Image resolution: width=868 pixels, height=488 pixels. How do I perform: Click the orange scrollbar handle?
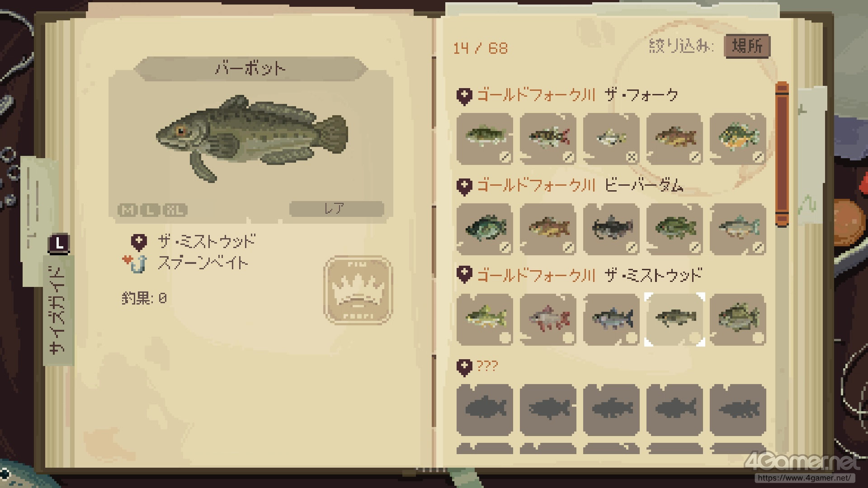(x=782, y=155)
